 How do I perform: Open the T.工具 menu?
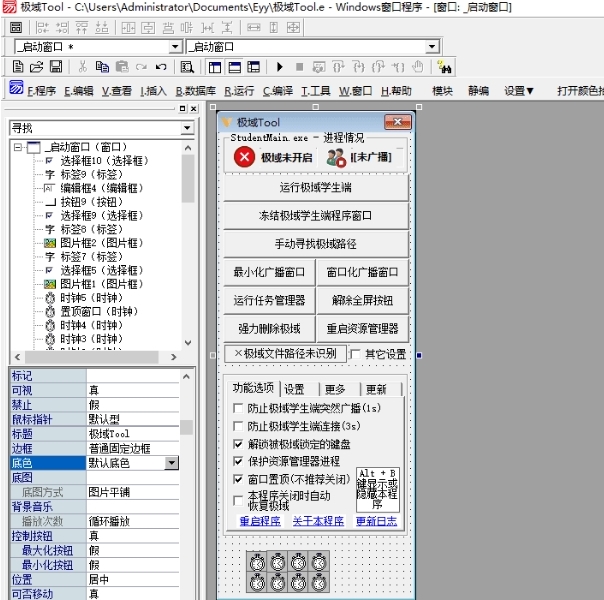pyautogui.click(x=315, y=91)
